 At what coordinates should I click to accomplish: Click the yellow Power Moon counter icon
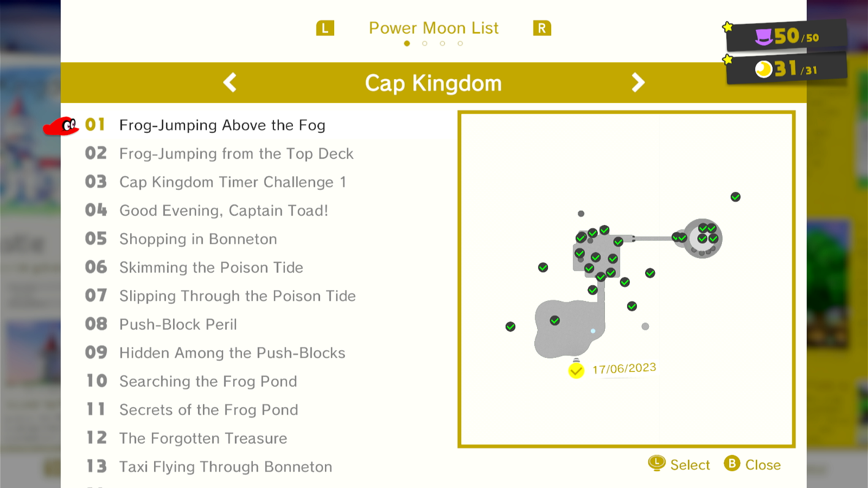pos(764,69)
